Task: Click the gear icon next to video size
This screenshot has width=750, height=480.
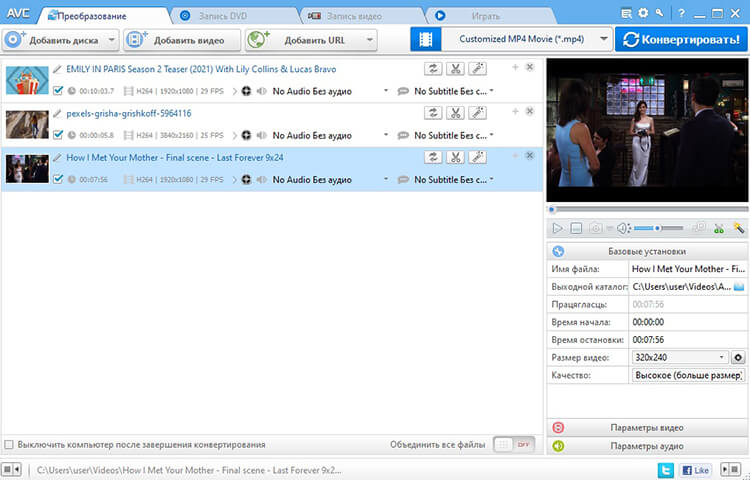Action: pos(738,357)
